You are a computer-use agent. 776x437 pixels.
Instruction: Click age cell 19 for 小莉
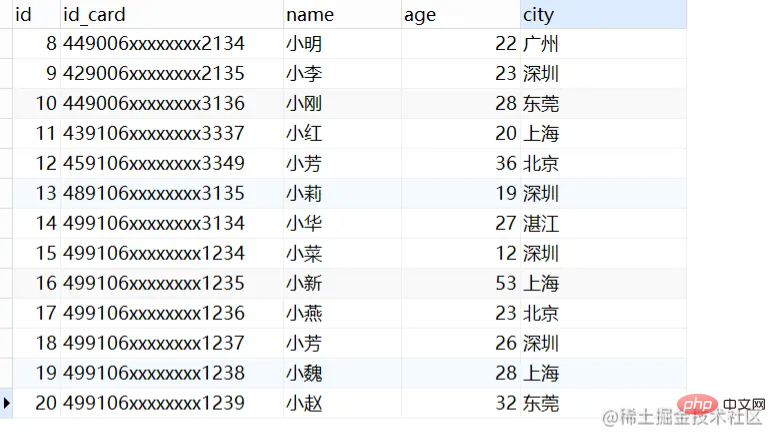click(x=461, y=194)
